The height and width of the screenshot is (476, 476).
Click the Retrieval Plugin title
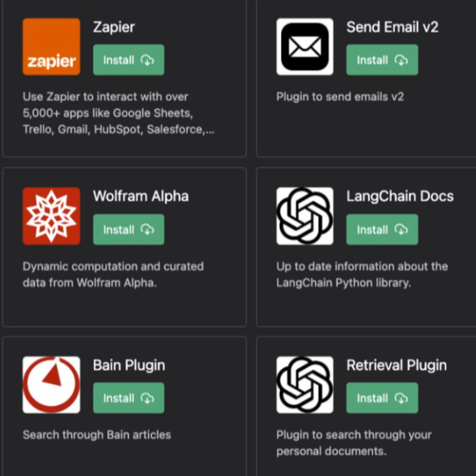tap(396, 365)
